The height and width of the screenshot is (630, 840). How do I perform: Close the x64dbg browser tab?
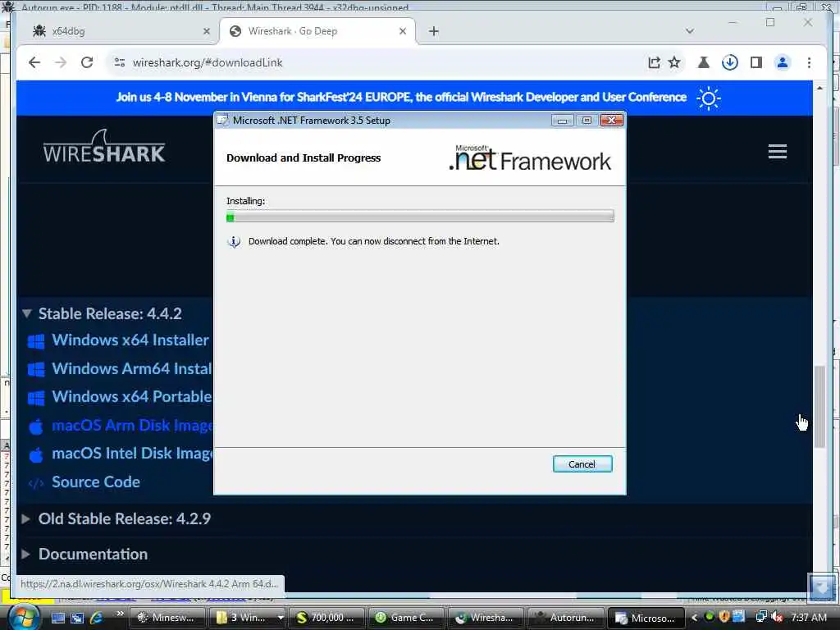point(206,31)
